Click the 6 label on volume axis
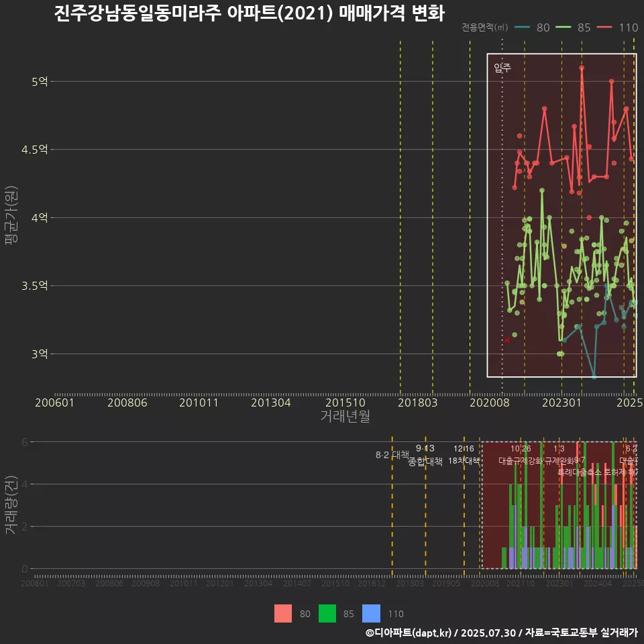Viewport: 644px width, 644px height. [25, 442]
